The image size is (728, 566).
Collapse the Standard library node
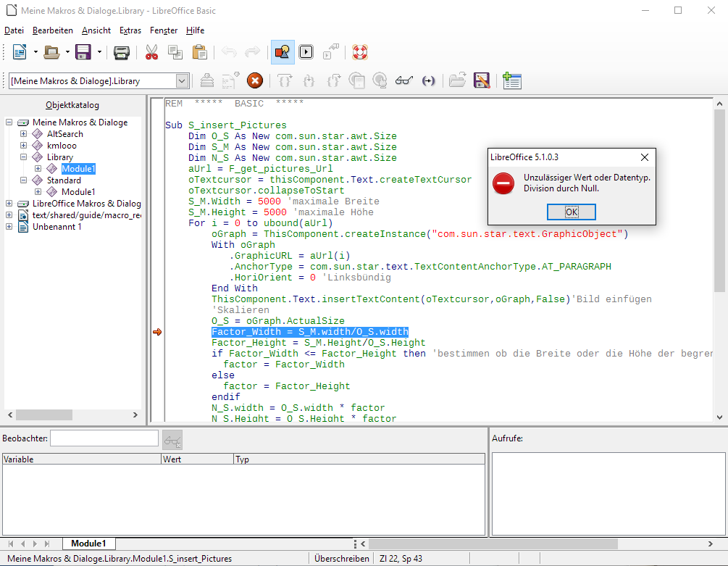click(x=23, y=180)
